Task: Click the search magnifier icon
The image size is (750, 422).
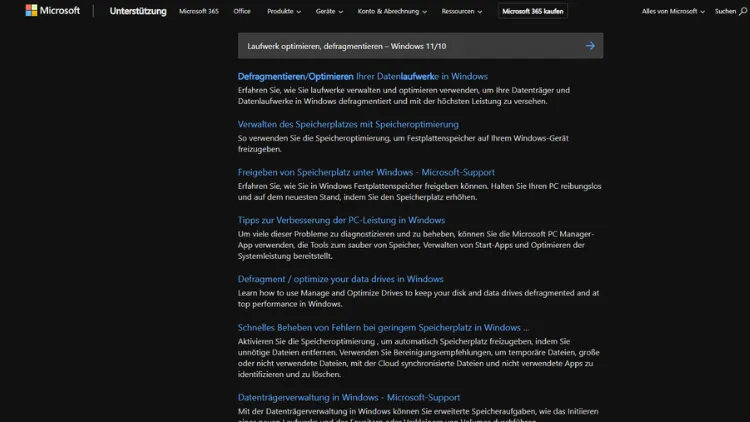Action: pyautogui.click(x=743, y=11)
